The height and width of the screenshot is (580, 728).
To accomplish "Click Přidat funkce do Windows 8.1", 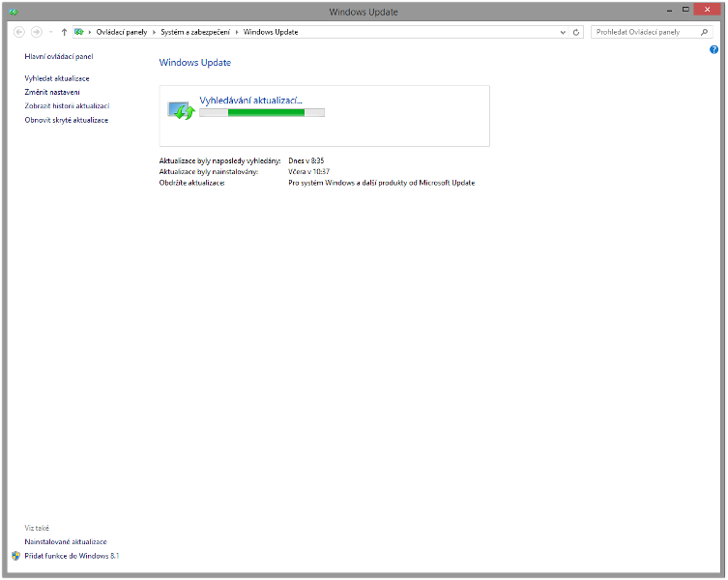I will tap(72, 556).
